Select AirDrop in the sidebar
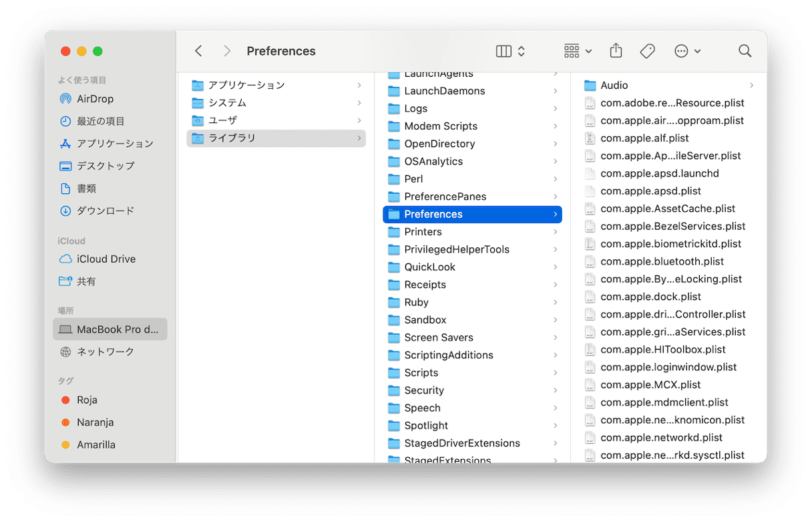812x522 pixels. click(x=95, y=99)
